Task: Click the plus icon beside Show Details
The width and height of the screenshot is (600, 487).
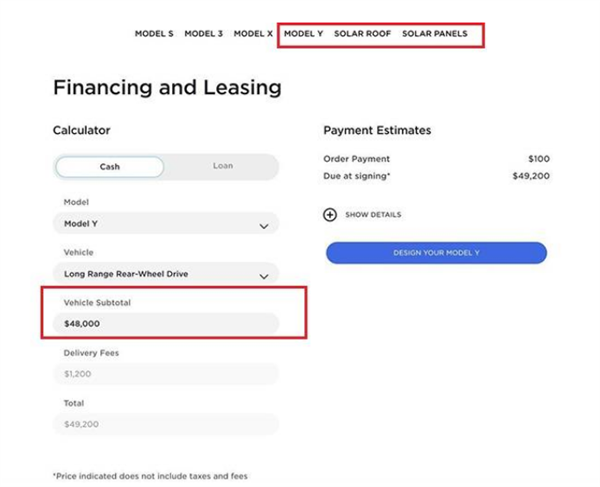Action: 330,215
